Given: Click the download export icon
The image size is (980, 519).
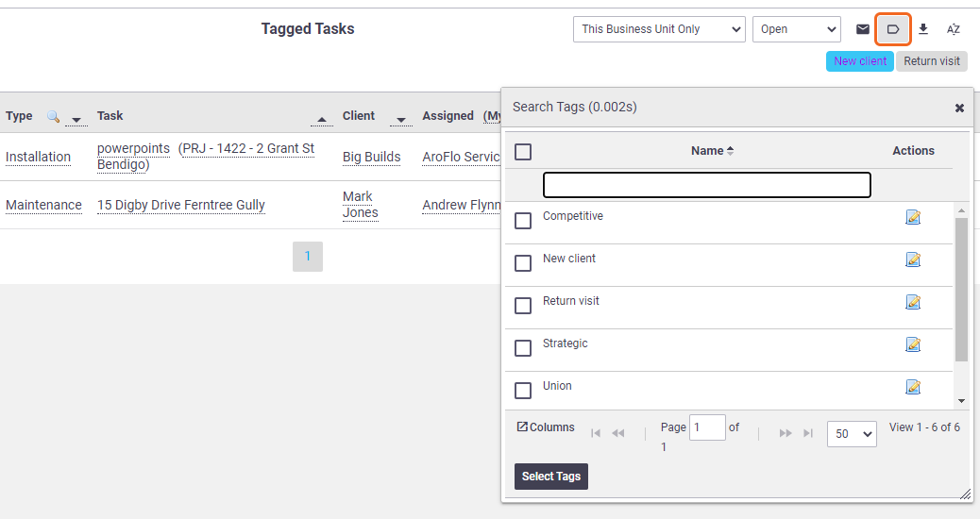Looking at the screenshot, I should point(923,29).
